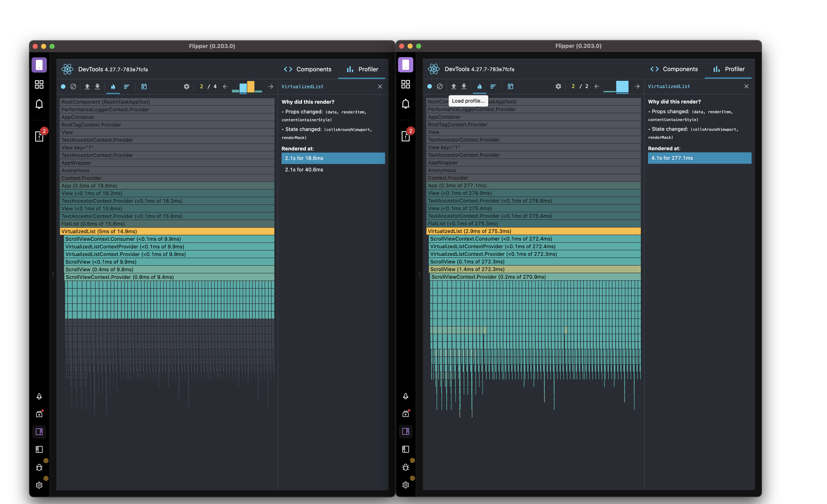The width and height of the screenshot is (827, 504).
Task: Open Timeline calendar icon in right window
Action: [510, 87]
